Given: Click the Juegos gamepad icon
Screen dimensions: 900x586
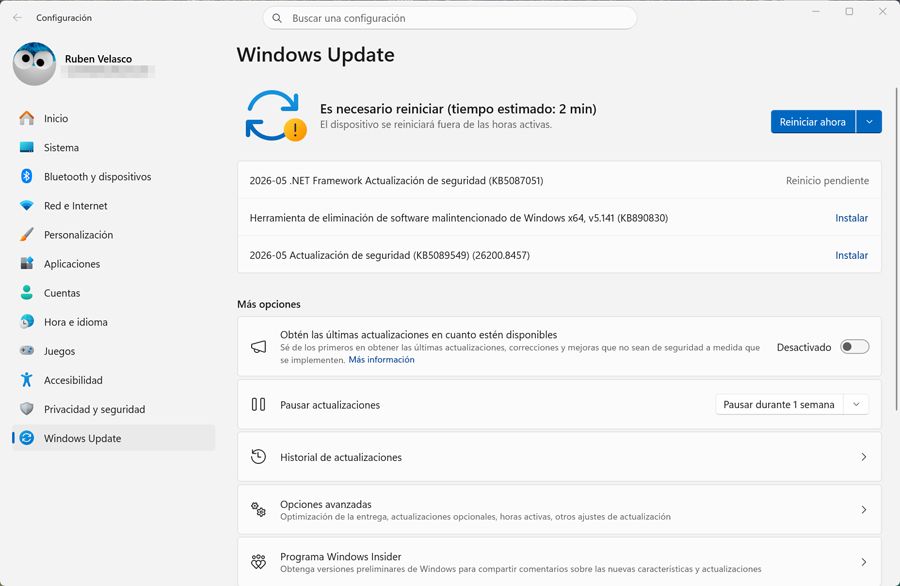Looking at the screenshot, I should point(26,351).
